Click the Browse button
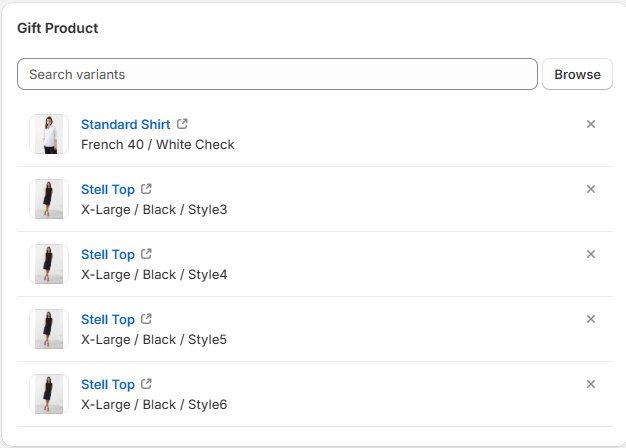 click(x=577, y=74)
